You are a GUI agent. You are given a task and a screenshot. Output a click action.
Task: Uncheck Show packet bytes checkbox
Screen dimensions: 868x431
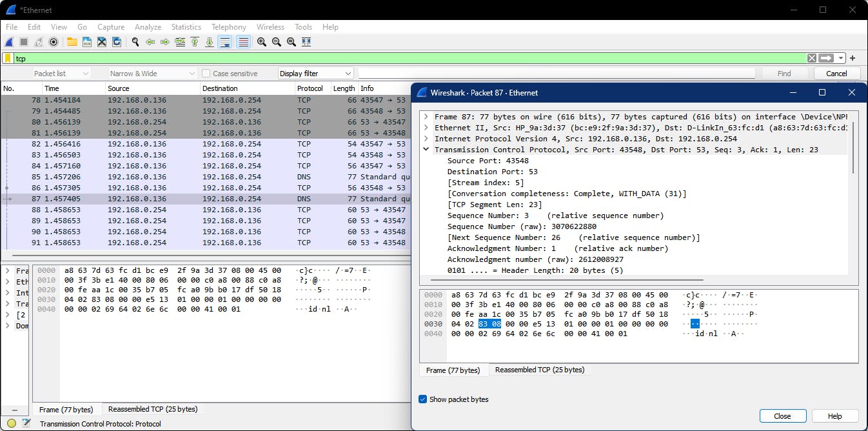pos(423,399)
